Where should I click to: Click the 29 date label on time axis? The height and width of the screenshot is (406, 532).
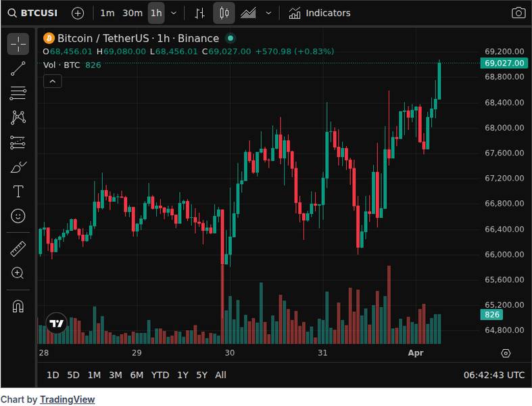coord(137,353)
